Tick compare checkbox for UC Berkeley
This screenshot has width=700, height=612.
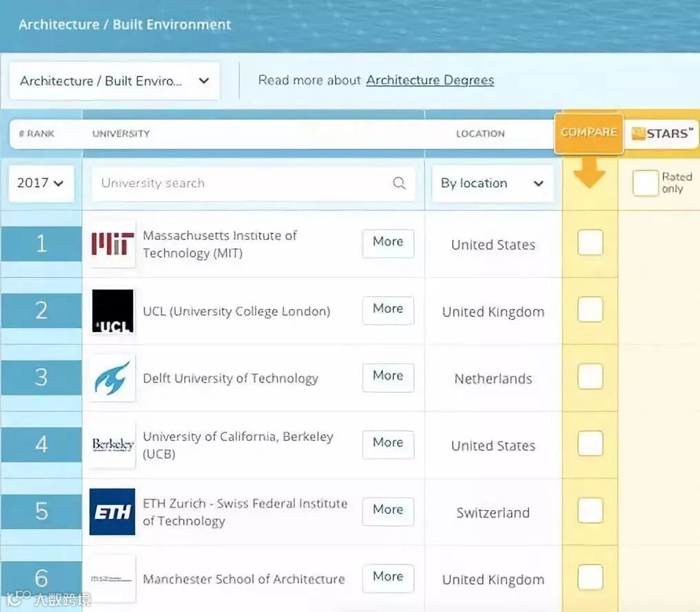pos(590,443)
